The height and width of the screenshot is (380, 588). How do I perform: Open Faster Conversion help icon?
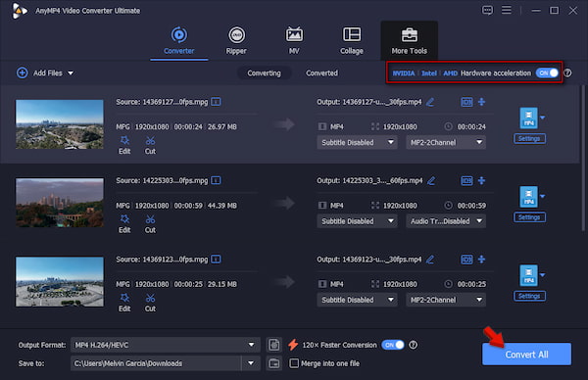point(413,345)
